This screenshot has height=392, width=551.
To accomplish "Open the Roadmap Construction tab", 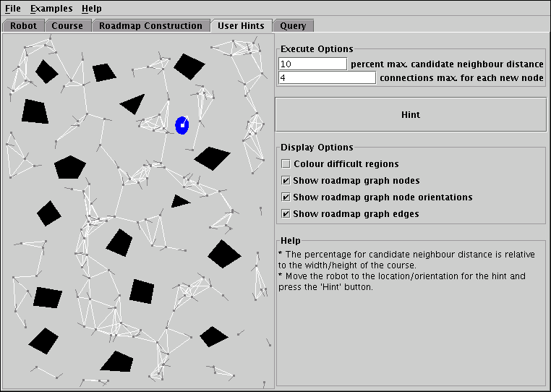I will [x=150, y=25].
